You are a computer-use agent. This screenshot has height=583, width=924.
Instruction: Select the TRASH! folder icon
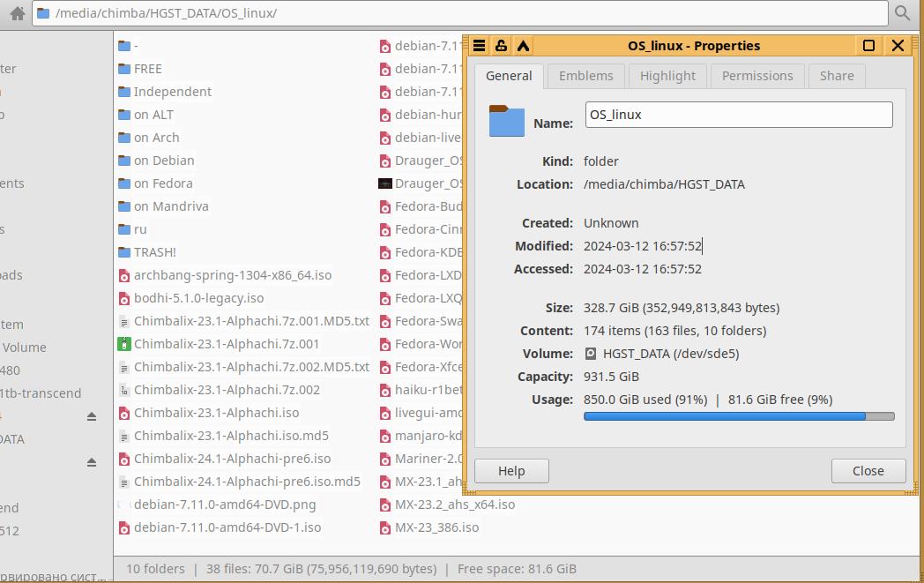[x=124, y=252]
